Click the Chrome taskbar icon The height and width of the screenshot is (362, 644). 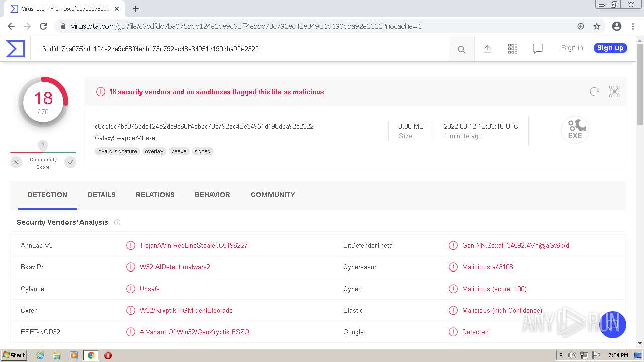[91, 355]
